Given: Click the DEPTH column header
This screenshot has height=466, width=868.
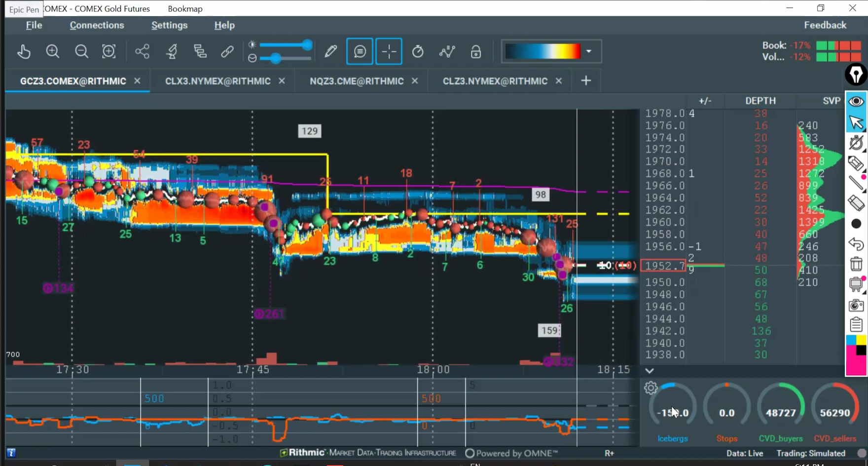Looking at the screenshot, I should (x=760, y=101).
